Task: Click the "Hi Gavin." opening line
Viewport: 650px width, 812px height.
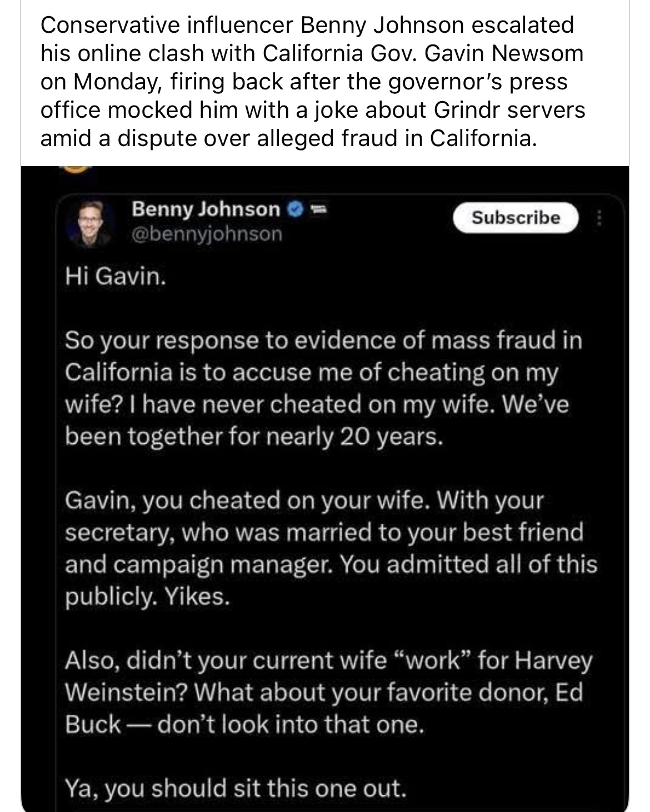Action: pos(115,276)
